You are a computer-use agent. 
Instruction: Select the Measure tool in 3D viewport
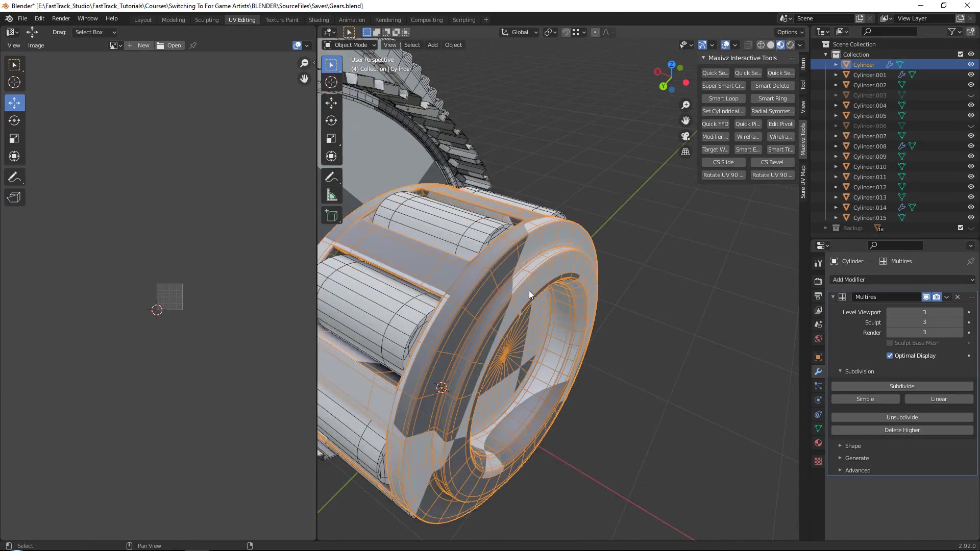coord(331,195)
